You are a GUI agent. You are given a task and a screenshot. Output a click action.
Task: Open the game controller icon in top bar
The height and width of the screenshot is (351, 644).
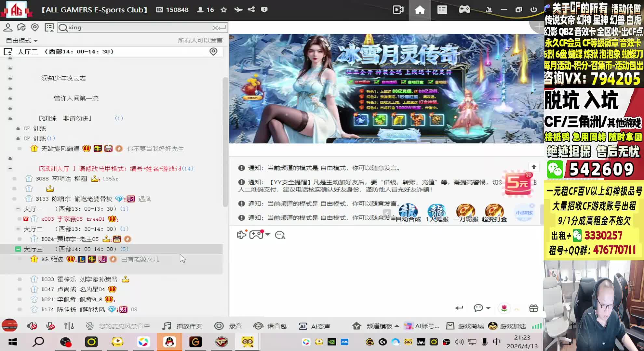(464, 10)
